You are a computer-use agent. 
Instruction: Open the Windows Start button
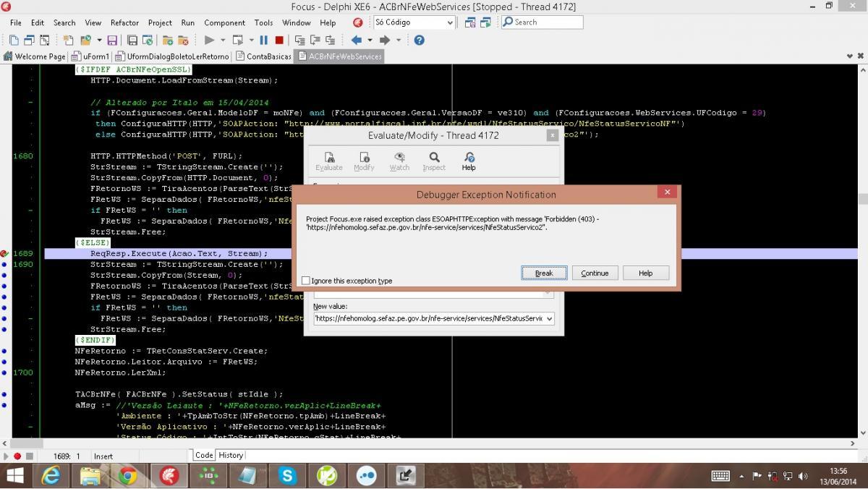tap(14, 475)
